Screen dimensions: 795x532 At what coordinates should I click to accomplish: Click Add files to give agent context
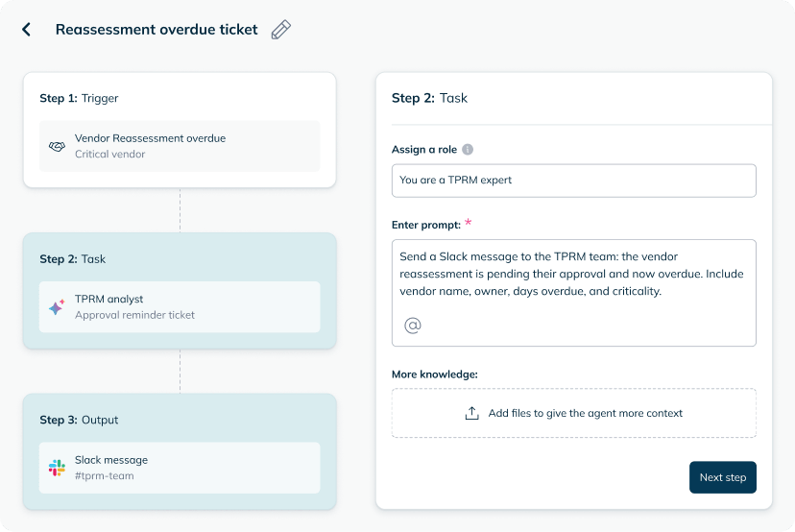pyautogui.click(x=574, y=413)
